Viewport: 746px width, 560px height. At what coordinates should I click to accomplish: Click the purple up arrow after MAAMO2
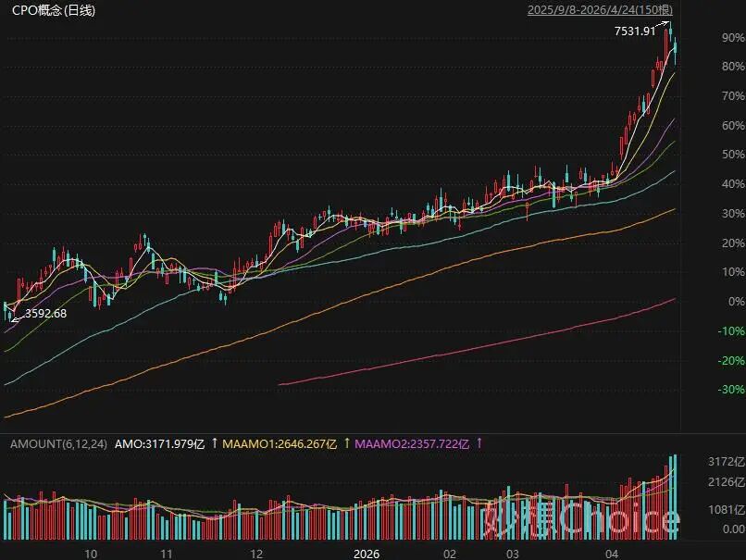tap(479, 444)
